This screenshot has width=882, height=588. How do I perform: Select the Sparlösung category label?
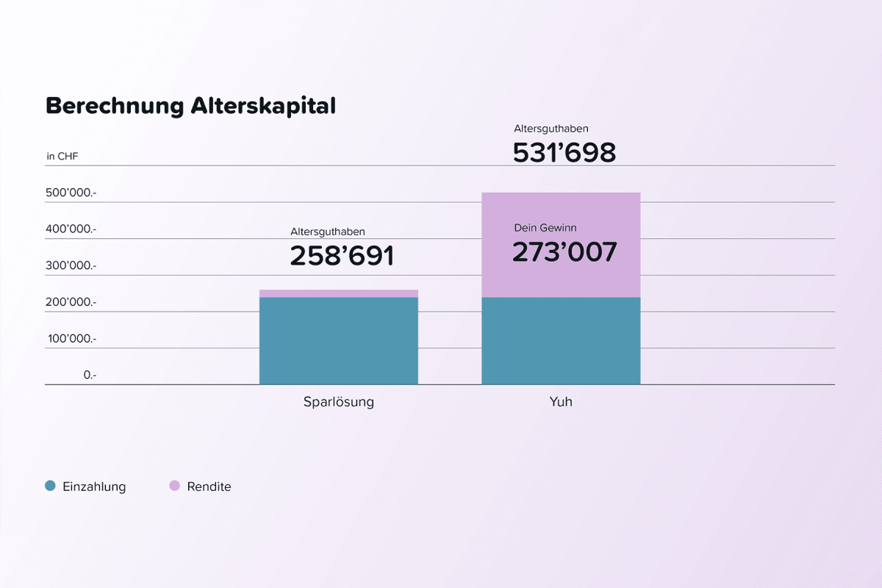(339, 402)
